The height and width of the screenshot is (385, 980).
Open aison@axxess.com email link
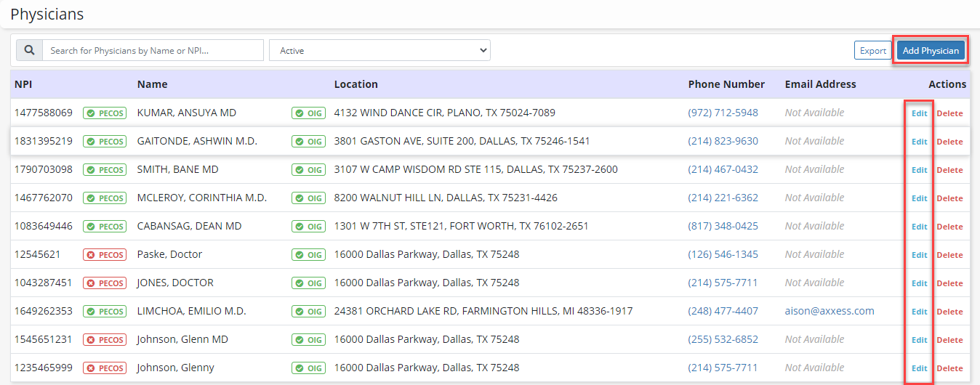point(829,311)
